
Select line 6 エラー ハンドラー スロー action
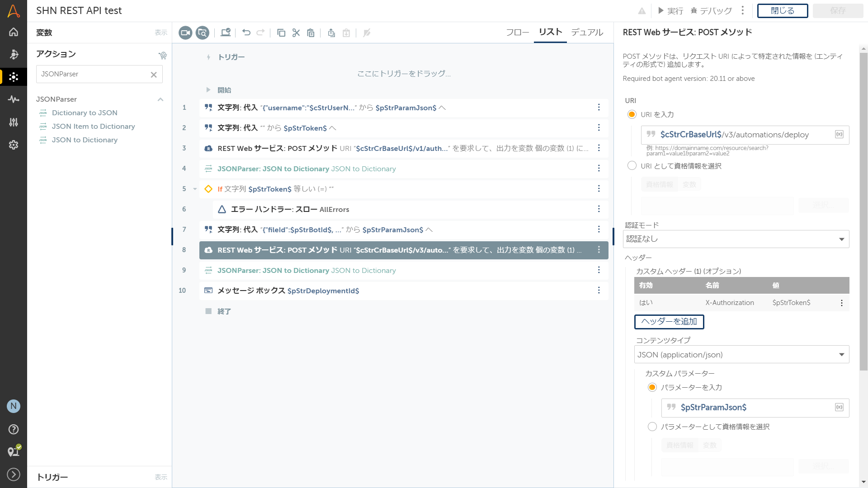point(410,209)
